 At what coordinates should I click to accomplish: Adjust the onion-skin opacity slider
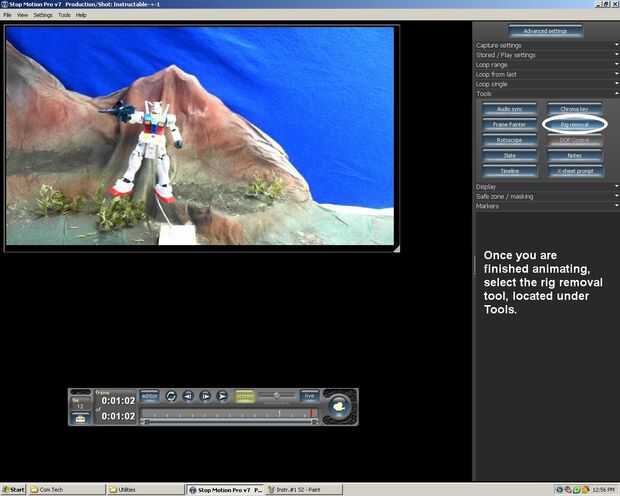pyautogui.click(x=277, y=395)
